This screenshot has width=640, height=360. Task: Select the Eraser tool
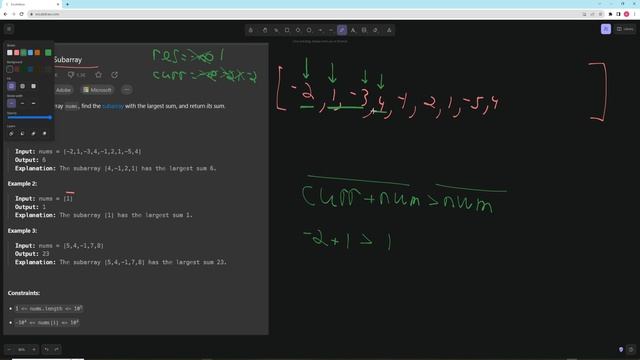(375, 30)
